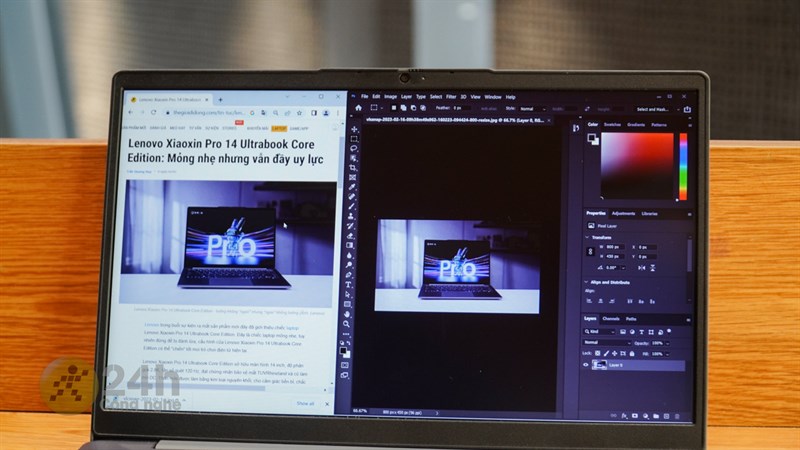Viewport: 800px width, 450px height.
Task: Switch to the Swatches tab
Action: 612,124
